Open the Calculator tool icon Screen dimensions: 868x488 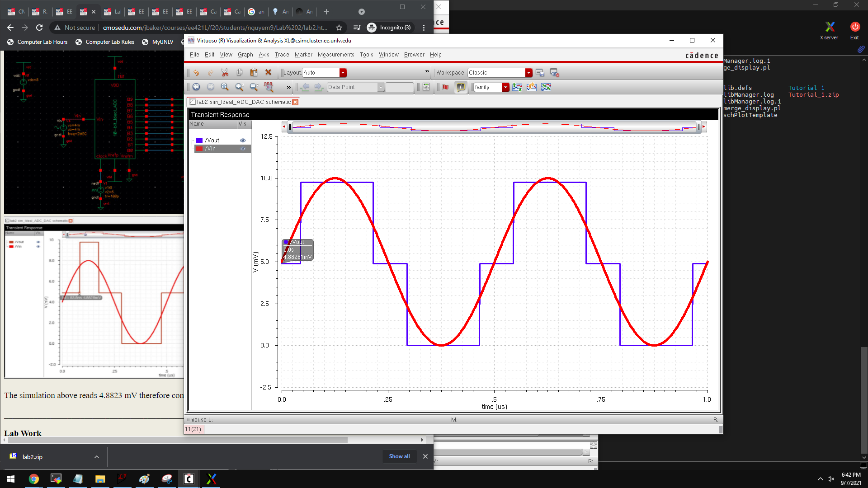[x=426, y=87]
